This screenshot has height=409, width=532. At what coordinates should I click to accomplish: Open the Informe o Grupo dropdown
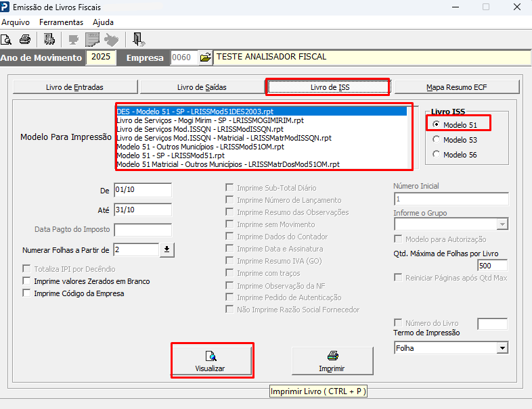pos(502,224)
